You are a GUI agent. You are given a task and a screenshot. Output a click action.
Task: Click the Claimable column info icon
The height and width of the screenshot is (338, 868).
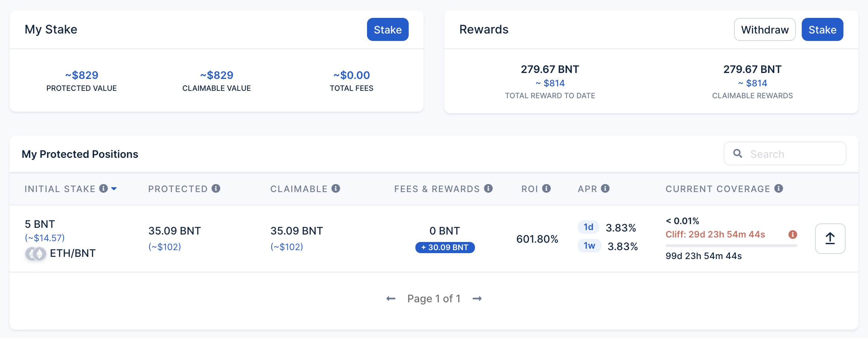[x=336, y=188]
